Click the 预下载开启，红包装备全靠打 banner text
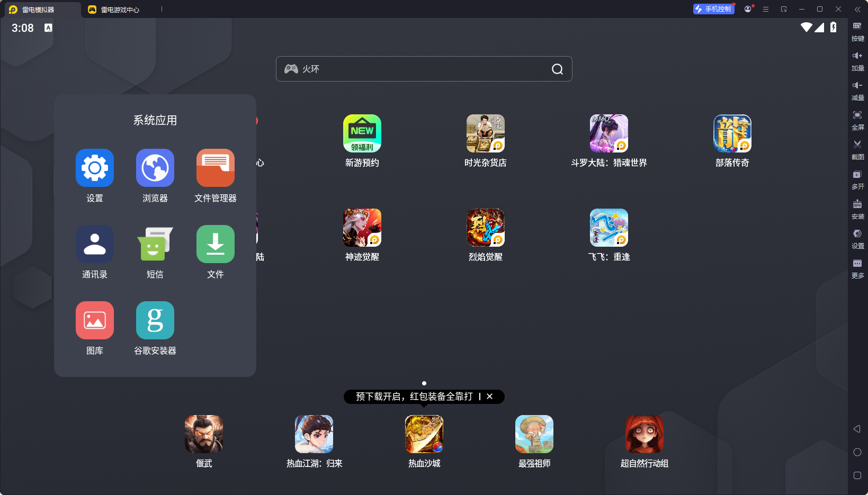 coord(414,397)
